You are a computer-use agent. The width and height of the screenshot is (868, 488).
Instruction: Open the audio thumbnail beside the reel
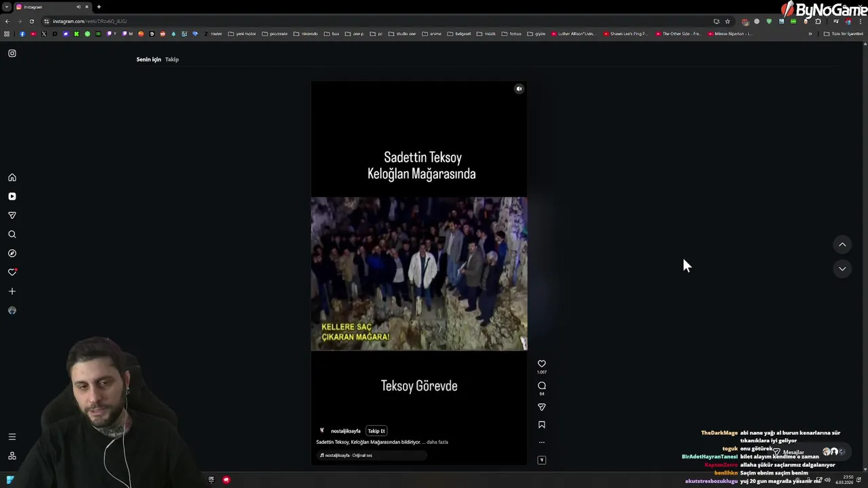(x=542, y=460)
